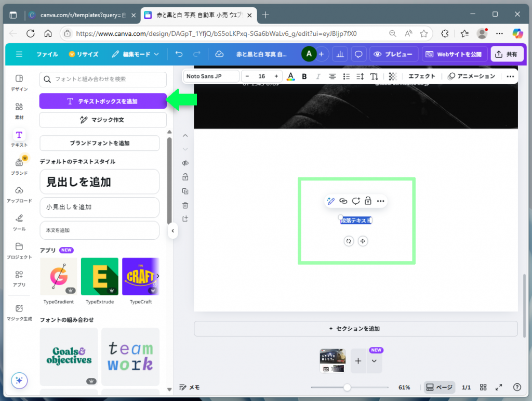Open the text color picker
Screen dimensions: 532x401
(290, 76)
